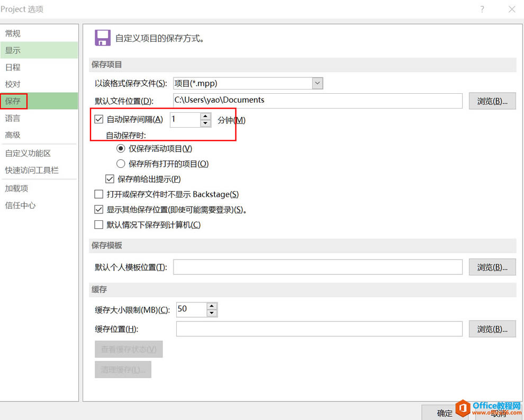
Task: Uncheck 保存前给出提示 option
Action: pos(109,180)
